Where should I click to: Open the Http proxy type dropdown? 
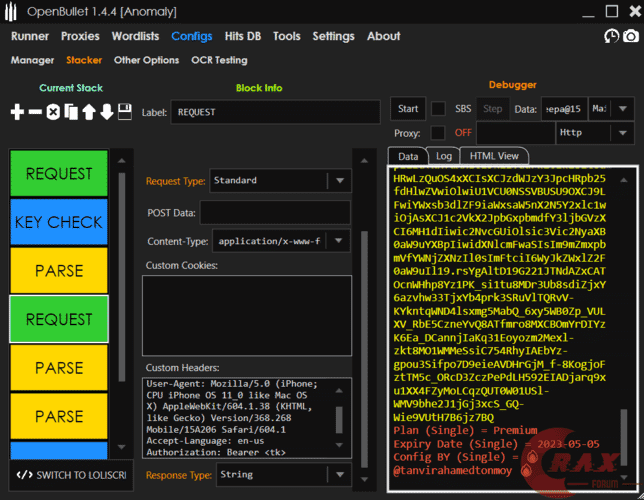pos(624,132)
